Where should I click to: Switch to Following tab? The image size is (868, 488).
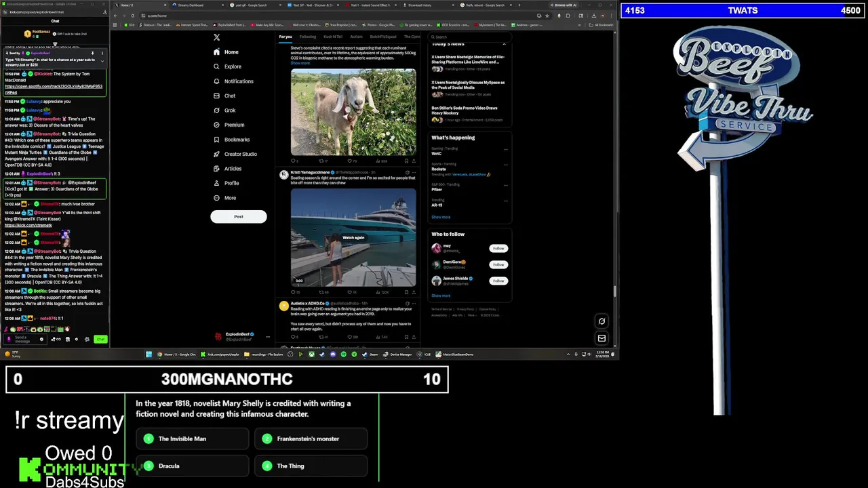coord(308,37)
